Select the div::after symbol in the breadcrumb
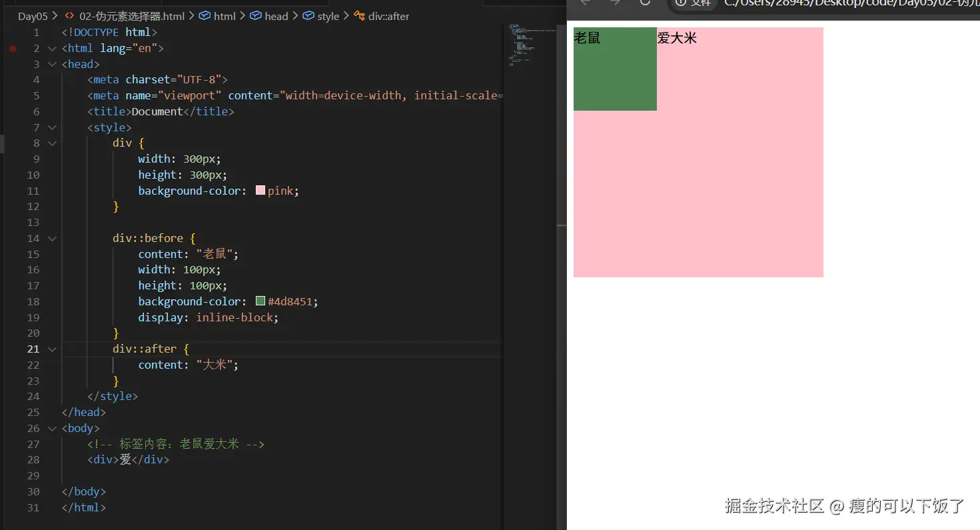 [382, 17]
